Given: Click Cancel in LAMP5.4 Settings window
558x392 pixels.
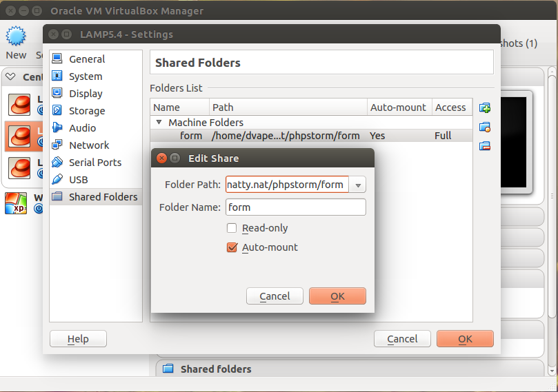Looking at the screenshot, I should click(402, 339).
